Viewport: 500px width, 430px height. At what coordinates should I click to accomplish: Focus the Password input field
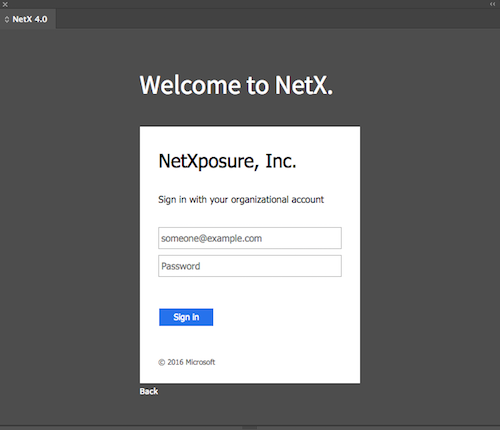click(250, 266)
